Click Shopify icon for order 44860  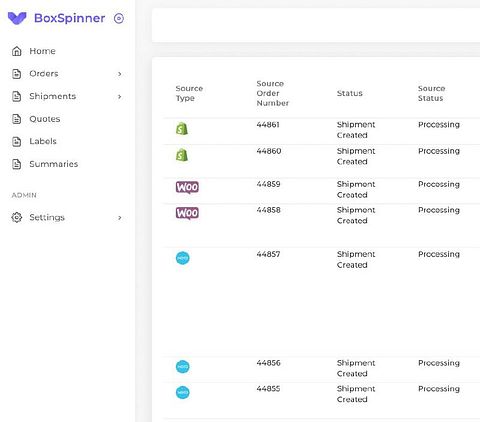pos(182,155)
